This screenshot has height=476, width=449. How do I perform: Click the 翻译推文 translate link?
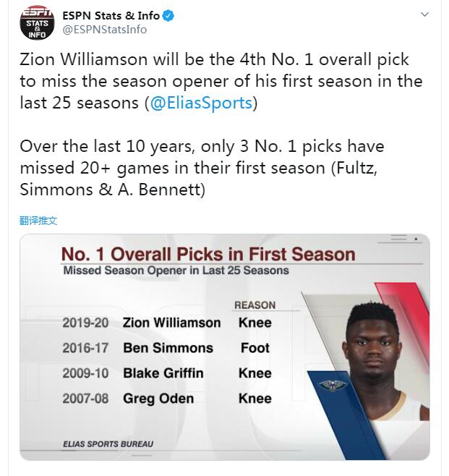[38, 221]
